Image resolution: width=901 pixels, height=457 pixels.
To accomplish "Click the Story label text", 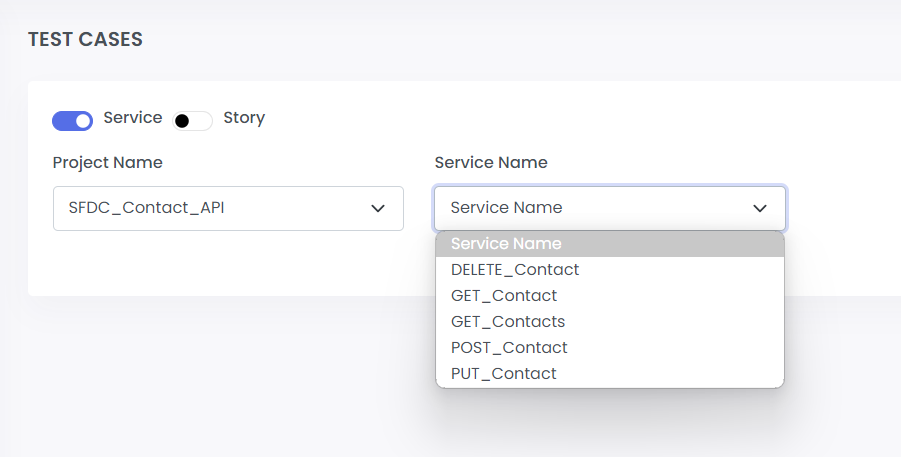I will pyautogui.click(x=244, y=118).
